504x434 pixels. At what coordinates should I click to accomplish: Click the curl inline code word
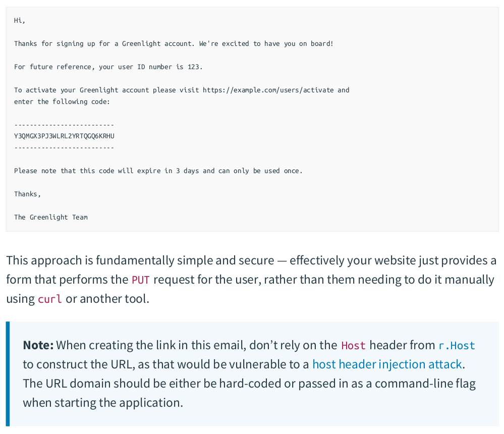(49, 299)
